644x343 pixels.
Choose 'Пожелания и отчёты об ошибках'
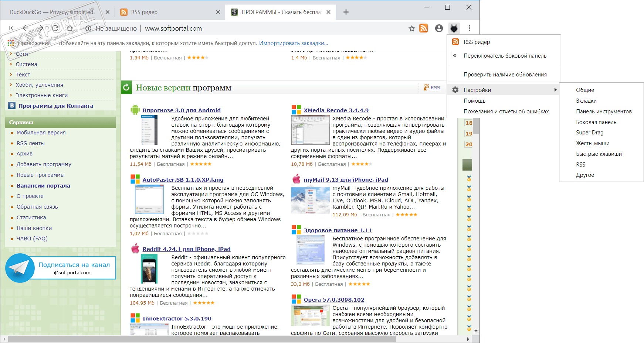(504, 112)
